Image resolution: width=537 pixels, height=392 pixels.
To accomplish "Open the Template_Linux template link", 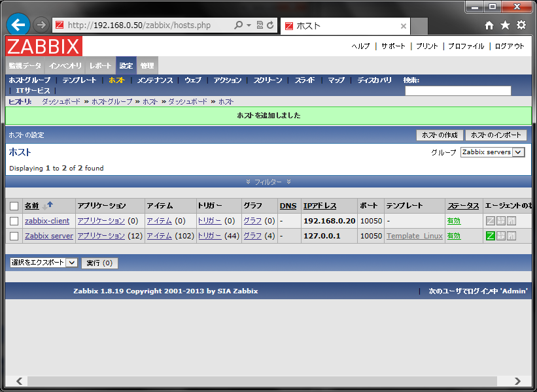I will [415, 236].
